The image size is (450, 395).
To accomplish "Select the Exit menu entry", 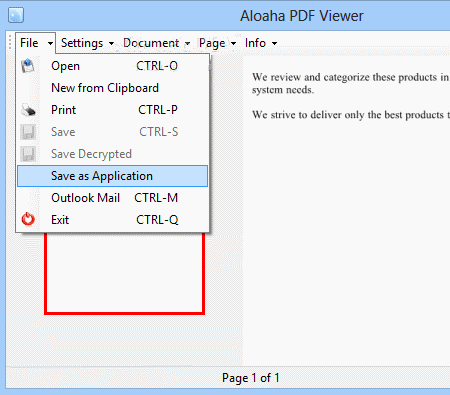I will point(113,220).
